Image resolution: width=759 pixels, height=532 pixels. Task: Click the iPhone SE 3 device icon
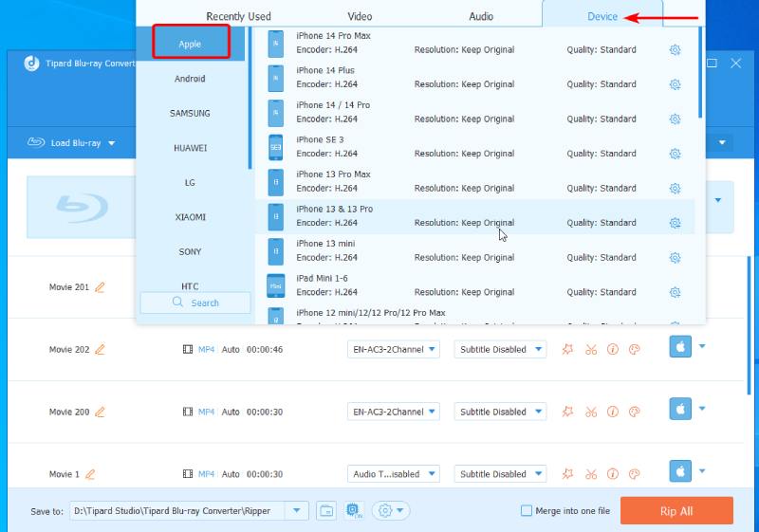275,147
